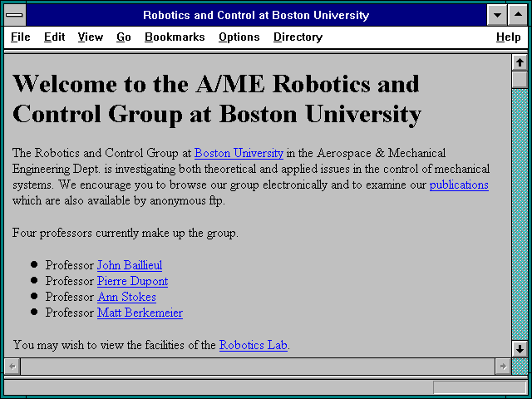532x399 pixels.
Task: Open the Bookmarks menu
Action: pos(175,37)
